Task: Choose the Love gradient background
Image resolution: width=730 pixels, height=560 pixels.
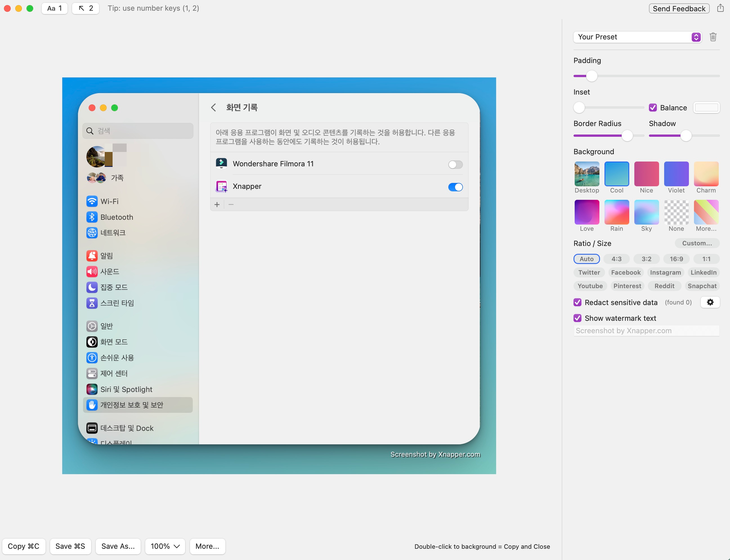Action: coord(587,212)
